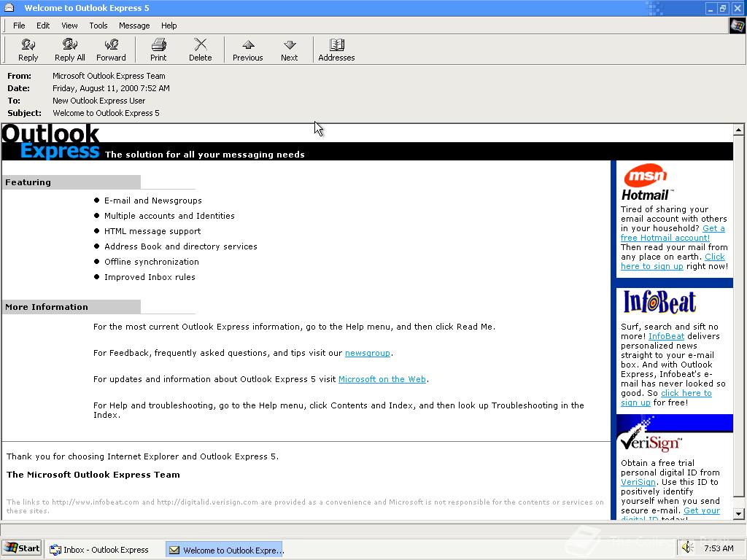Click the scrollbar up arrow
Viewport: 747px width, 560px height.
point(738,130)
